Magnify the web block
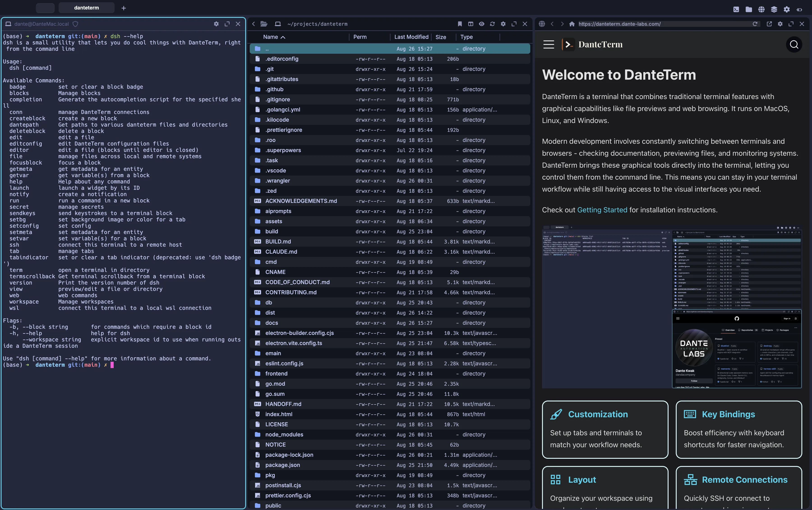Screen dimensions: 812x510 [x=791, y=24]
